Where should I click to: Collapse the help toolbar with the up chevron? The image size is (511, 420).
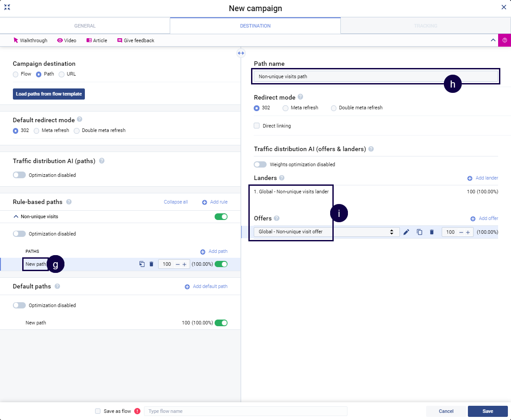(493, 40)
